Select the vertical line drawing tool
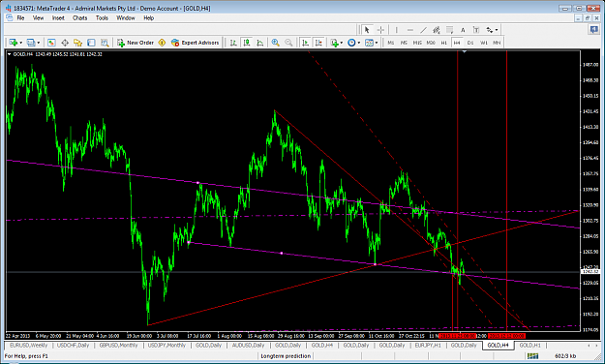The image size is (605, 364). pyautogui.click(x=396, y=30)
